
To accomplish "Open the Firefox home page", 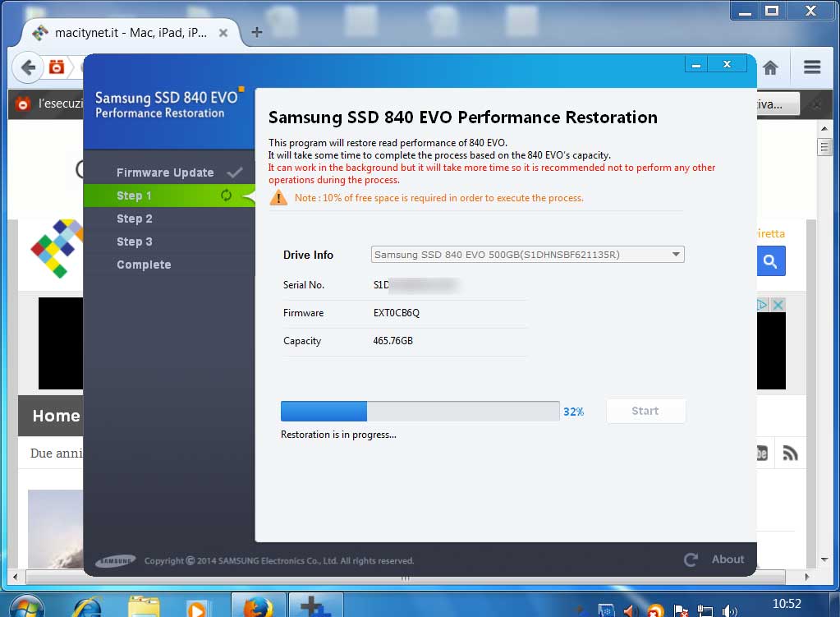I will (770, 67).
